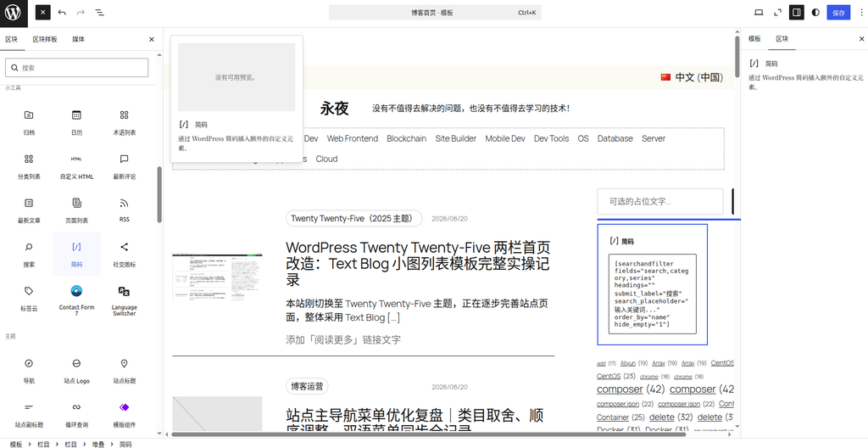
Task: Insert the Language Switcher block
Action: tap(124, 299)
